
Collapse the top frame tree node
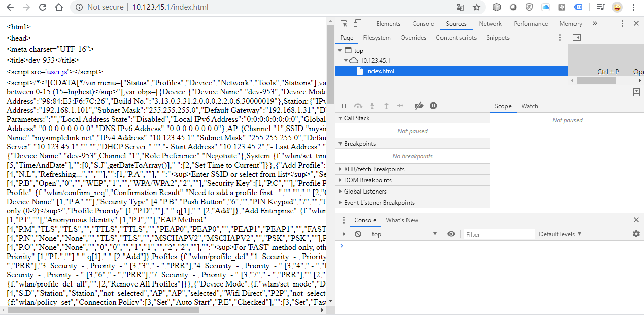coord(340,51)
